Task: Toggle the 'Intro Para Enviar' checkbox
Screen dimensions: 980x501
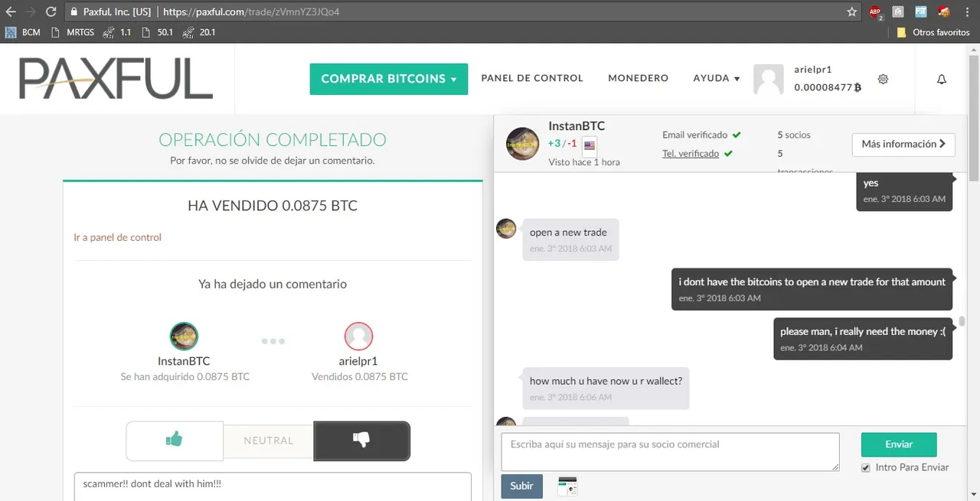Action: [x=866, y=467]
